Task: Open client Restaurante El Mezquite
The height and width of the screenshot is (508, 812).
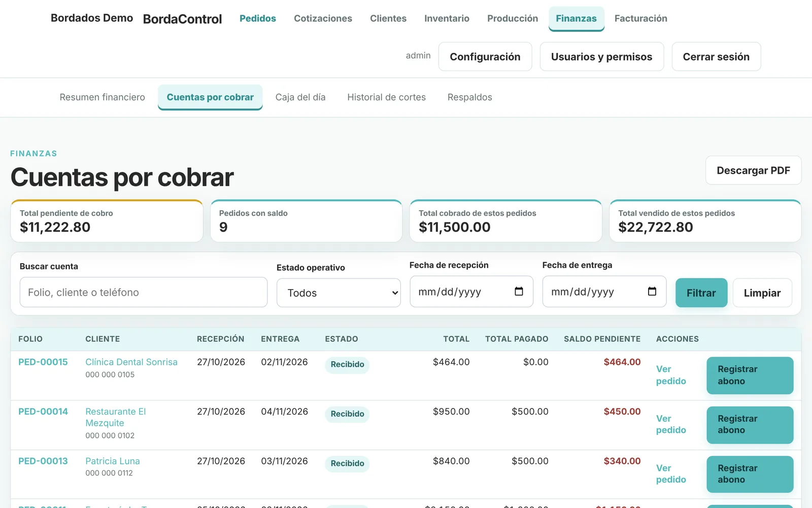Action: coord(116,417)
